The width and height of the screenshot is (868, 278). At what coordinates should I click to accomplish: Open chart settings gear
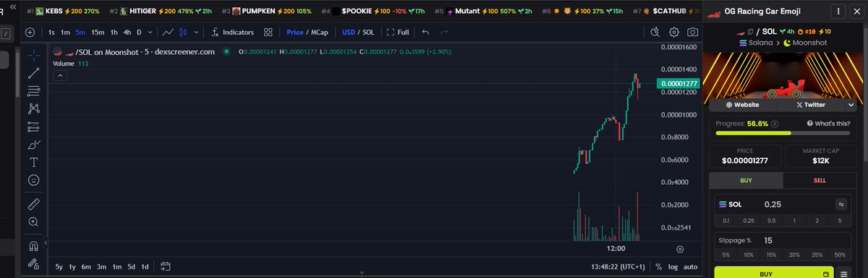pos(674,32)
